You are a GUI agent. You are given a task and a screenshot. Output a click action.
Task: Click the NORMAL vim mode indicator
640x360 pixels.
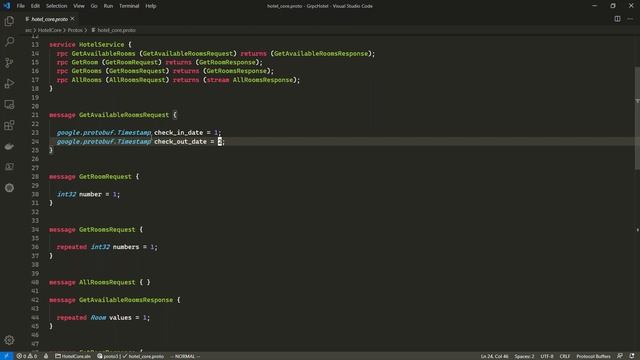[x=185, y=356]
